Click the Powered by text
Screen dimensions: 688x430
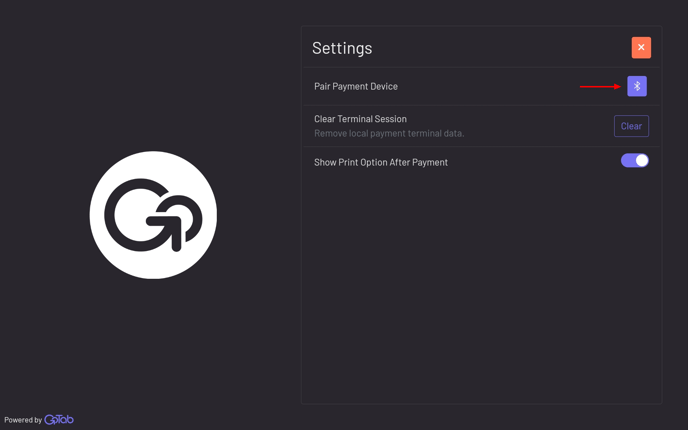tap(23, 420)
